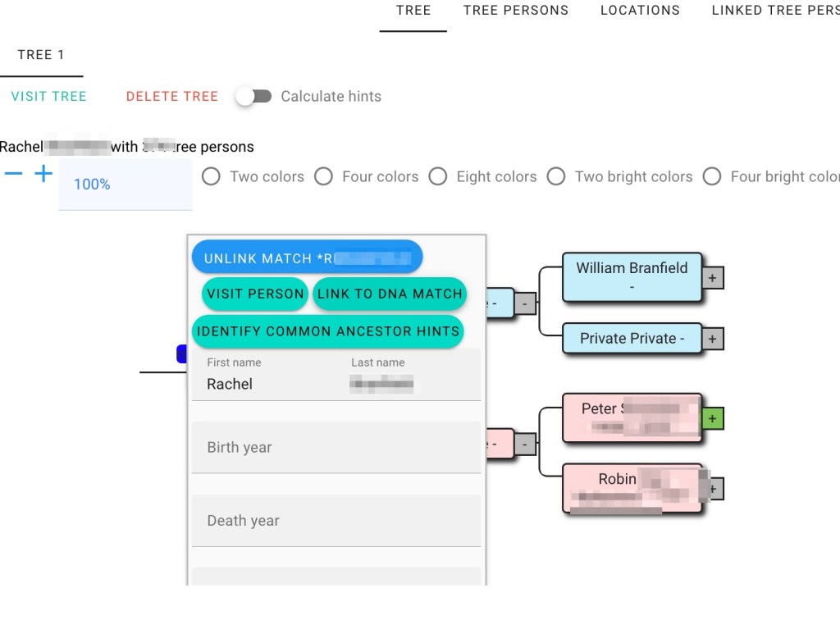Screen dimensions: 840x620
Task: Click the Visit Tree link
Action: [48, 97]
